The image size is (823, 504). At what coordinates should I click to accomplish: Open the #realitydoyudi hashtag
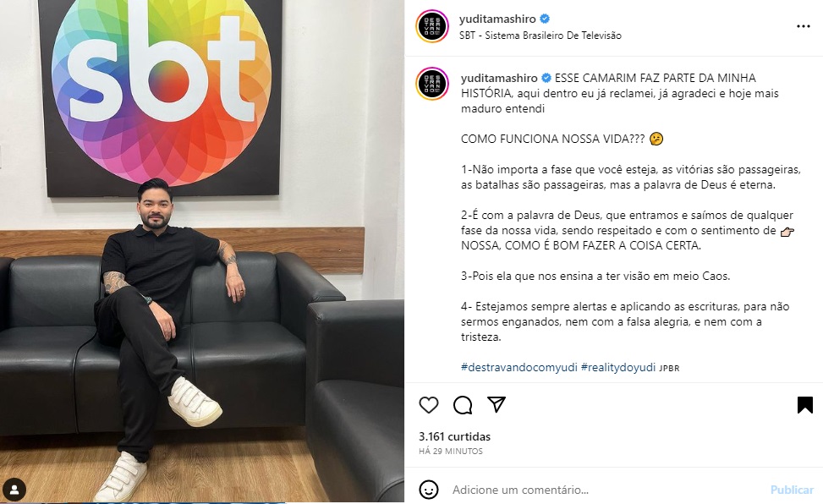tap(617, 368)
